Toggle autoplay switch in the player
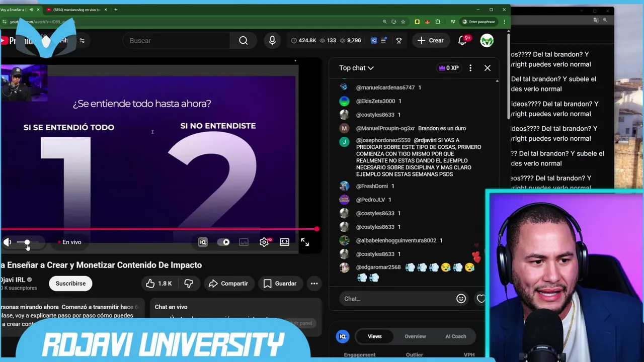The image size is (644, 362). 223,242
